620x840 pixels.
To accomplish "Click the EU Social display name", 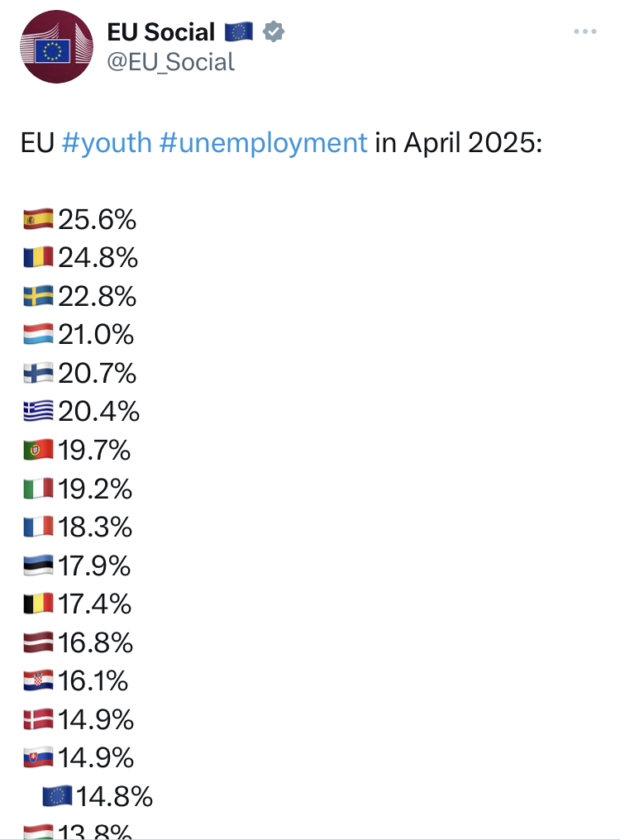I will pyautogui.click(x=160, y=32).
